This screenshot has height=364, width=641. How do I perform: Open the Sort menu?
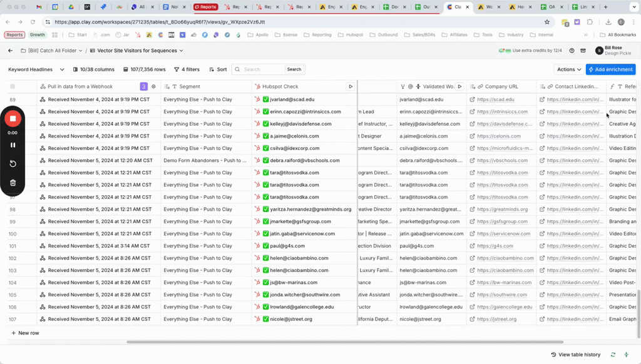[217, 69]
